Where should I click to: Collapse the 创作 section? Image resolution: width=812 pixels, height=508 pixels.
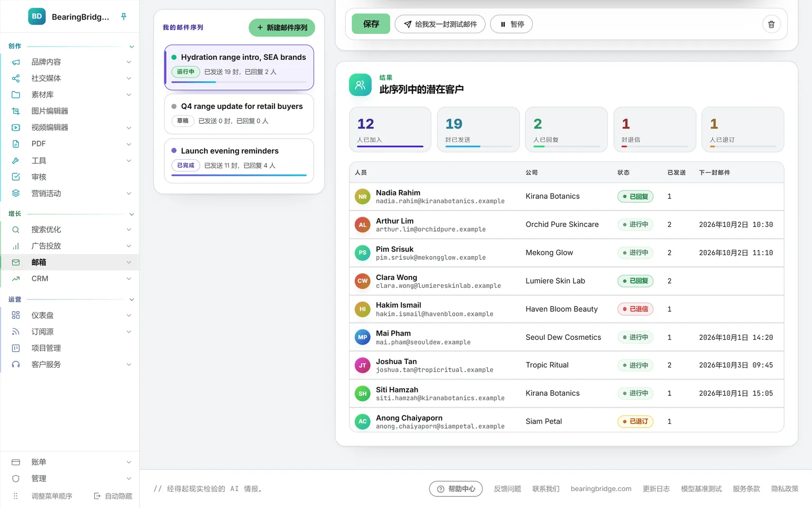(x=132, y=47)
